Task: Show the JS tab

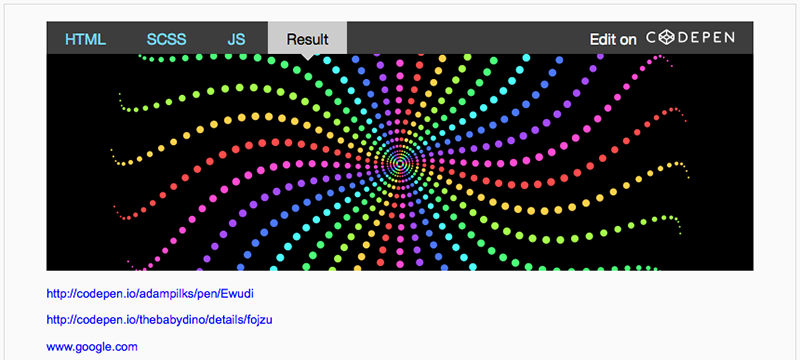Action: coord(236,39)
